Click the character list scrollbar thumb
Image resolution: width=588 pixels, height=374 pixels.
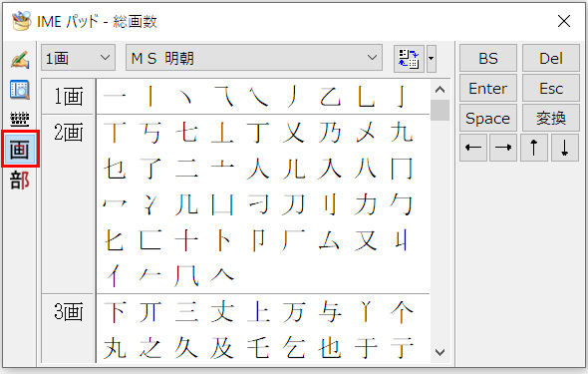pos(440,111)
